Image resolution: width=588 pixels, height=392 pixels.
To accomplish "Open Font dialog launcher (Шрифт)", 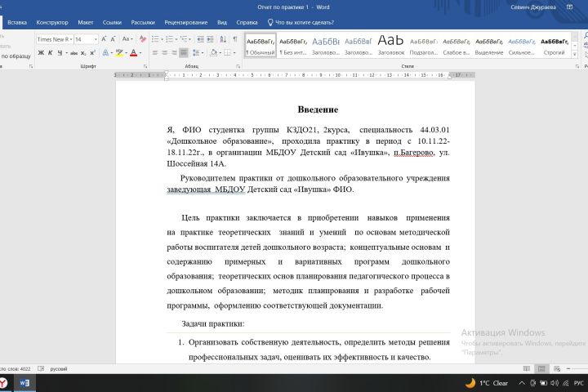I will click(x=145, y=66).
